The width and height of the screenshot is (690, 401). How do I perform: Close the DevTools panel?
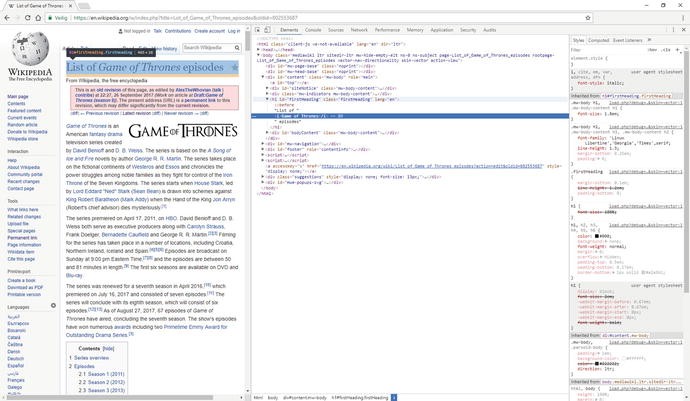point(683,30)
